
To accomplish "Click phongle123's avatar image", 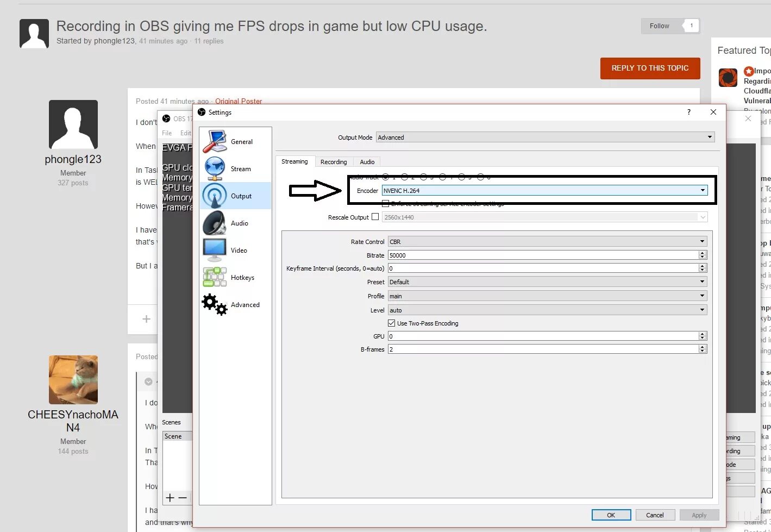I will coord(73,124).
